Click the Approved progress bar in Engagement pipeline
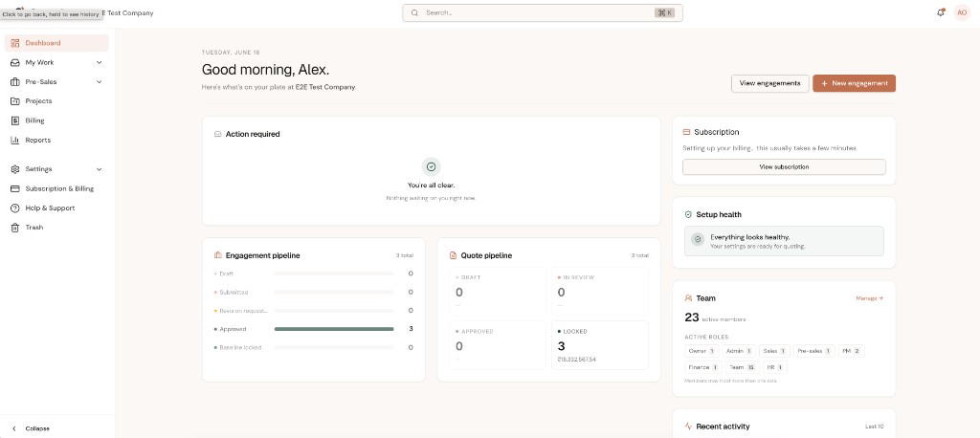This screenshot has height=438, width=980. pyautogui.click(x=334, y=329)
